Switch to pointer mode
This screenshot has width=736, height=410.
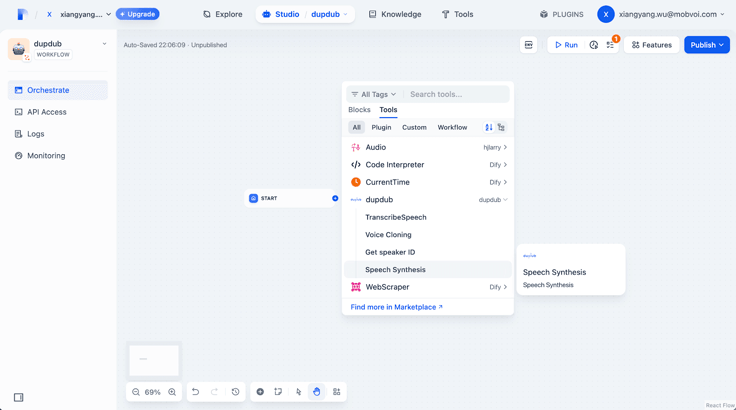(x=299, y=392)
